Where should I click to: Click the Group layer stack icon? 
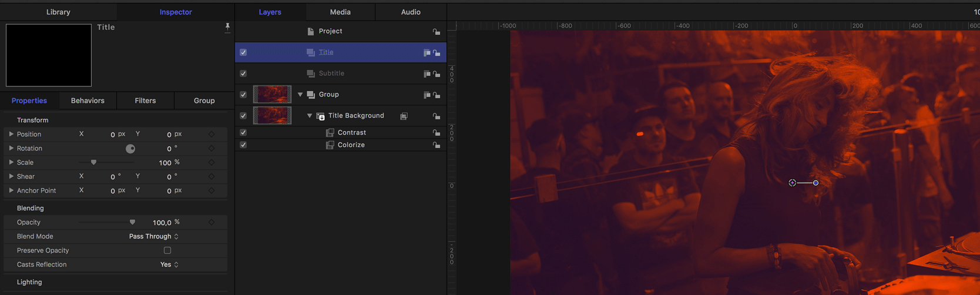point(311,95)
